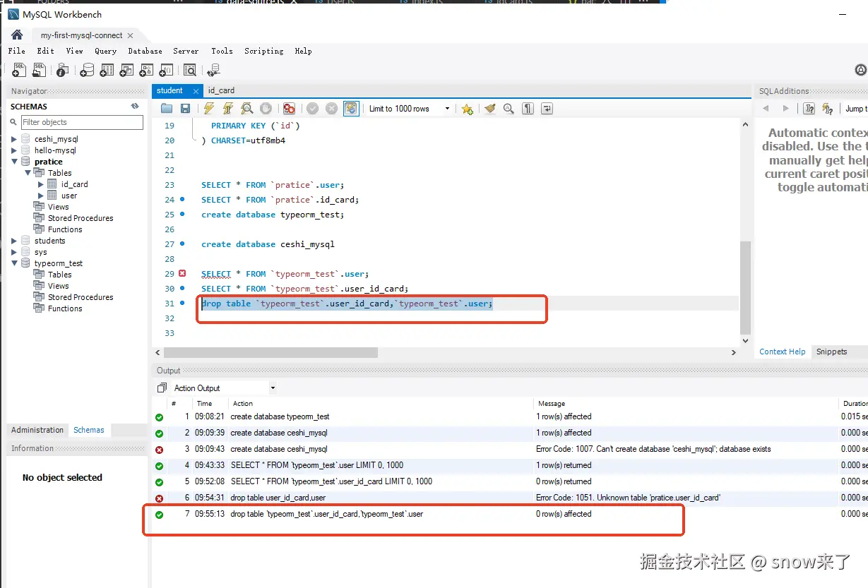The image size is (868, 588).
Task: Expand the id_card table node
Action: tap(41, 184)
